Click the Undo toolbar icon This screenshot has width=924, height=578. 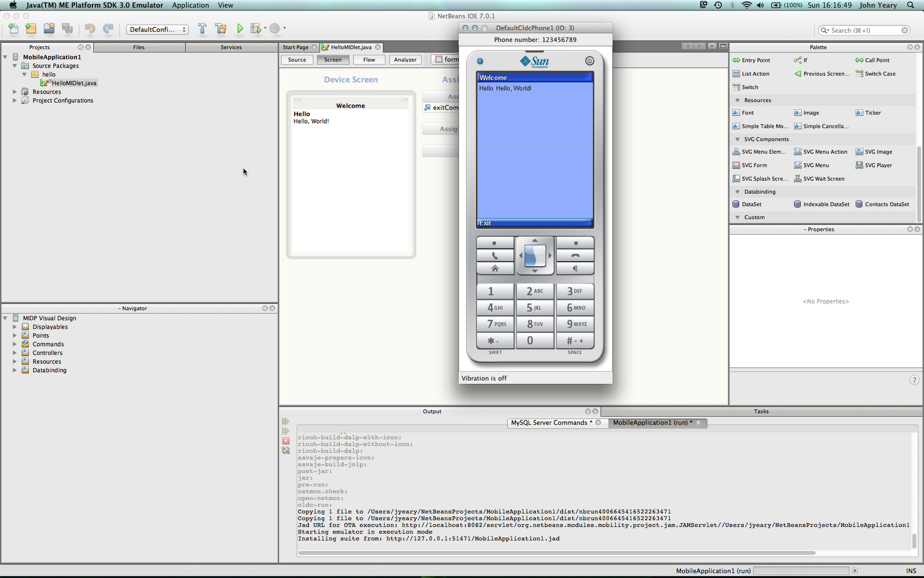point(90,28)
